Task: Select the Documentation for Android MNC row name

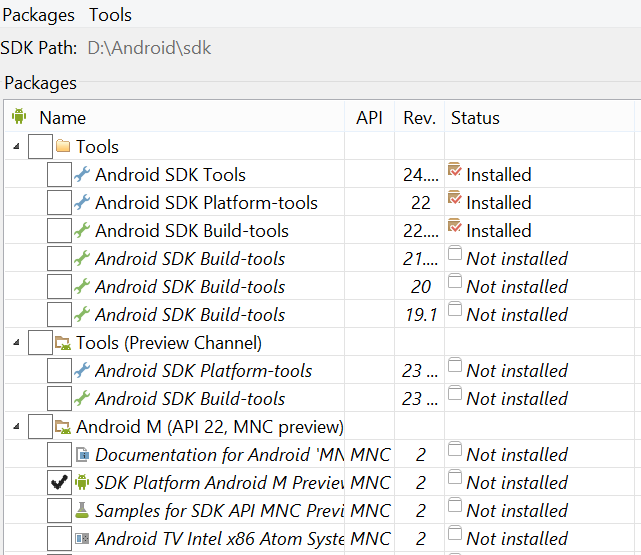Action: point(220,455)
